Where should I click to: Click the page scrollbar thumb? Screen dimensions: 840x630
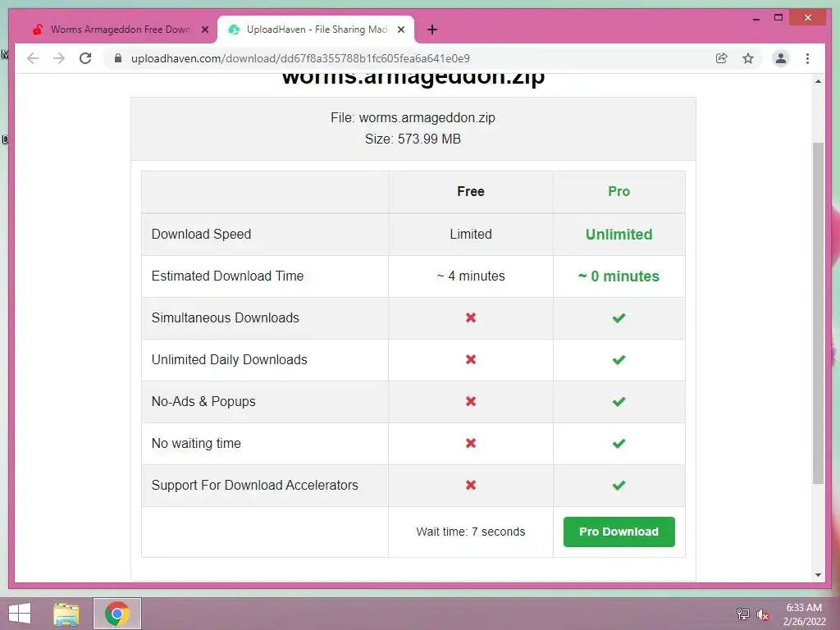click(x=818, y=313)
